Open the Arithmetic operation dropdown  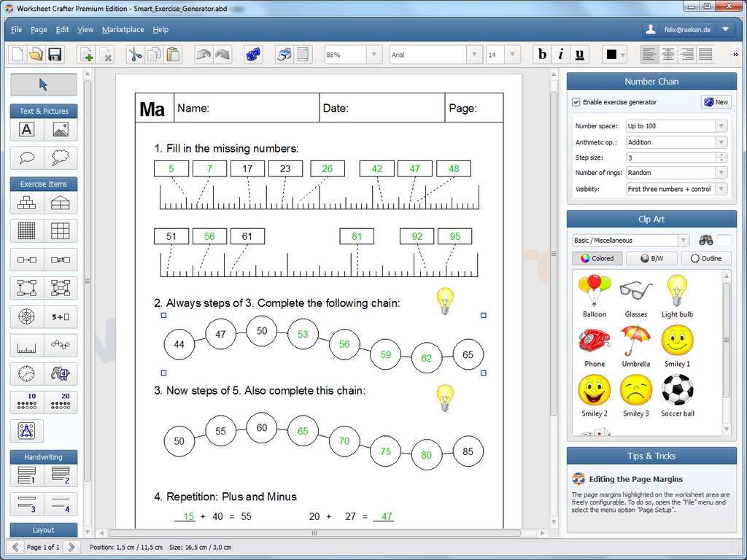(721, 141)
